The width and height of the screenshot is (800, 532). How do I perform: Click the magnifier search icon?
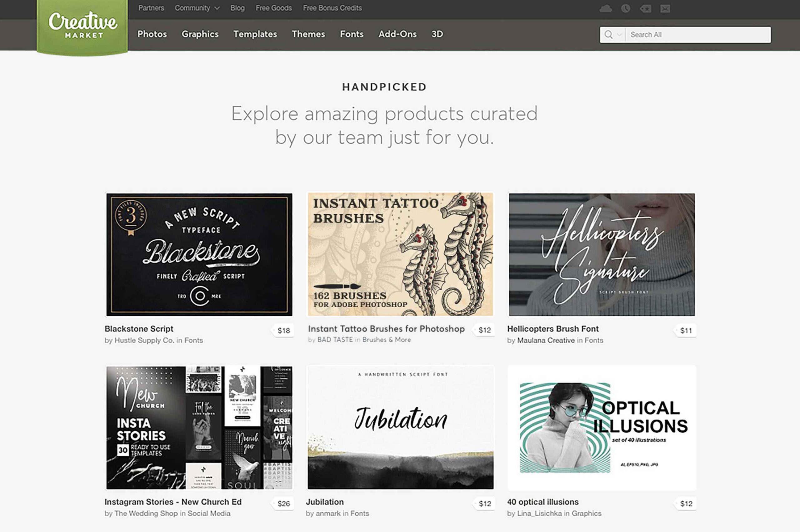(x=608, y=35)
